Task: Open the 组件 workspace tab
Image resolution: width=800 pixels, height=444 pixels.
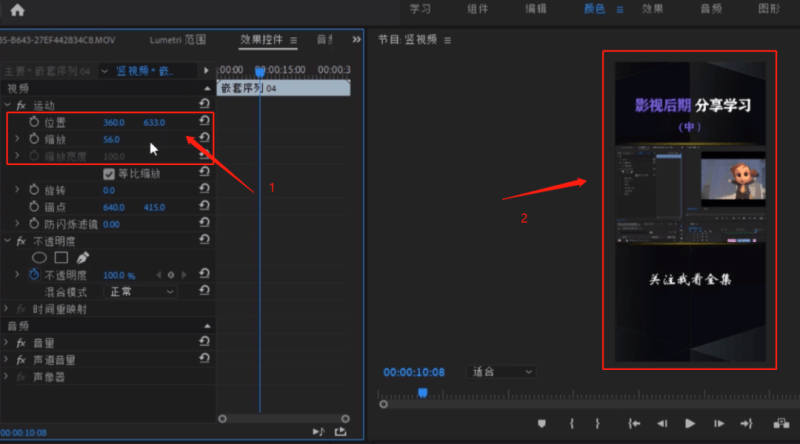Action: (x=478, y=9)
